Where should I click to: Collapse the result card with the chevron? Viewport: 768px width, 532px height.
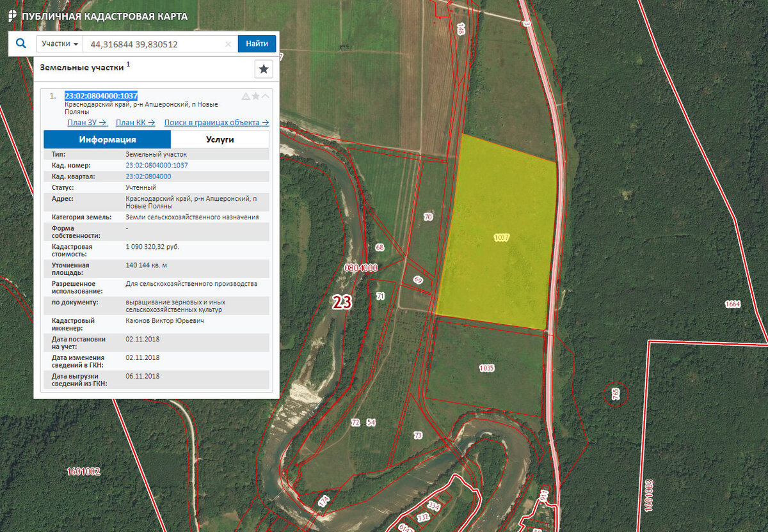[266, 96]
